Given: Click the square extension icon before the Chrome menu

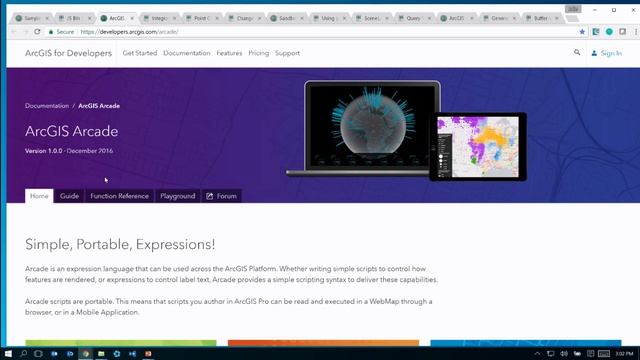Looking at the screenshot, I should pyautogui.click(x=622, y=31).
